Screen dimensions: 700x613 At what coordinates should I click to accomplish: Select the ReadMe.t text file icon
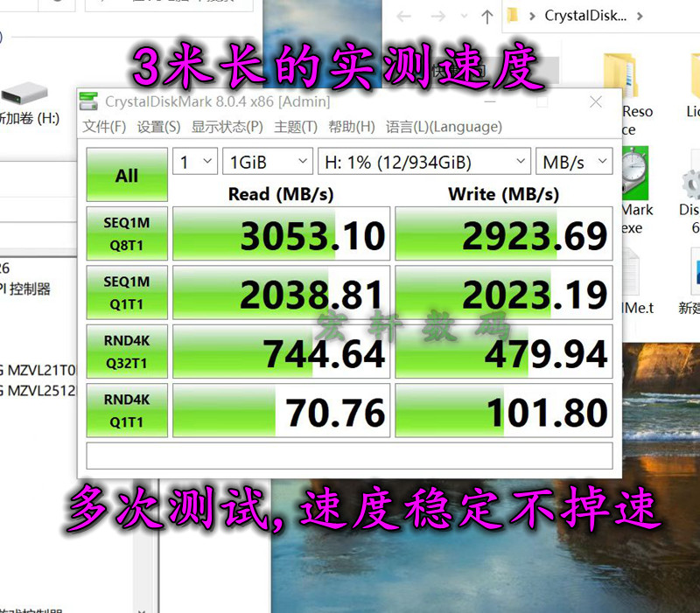tap(631, 273)
